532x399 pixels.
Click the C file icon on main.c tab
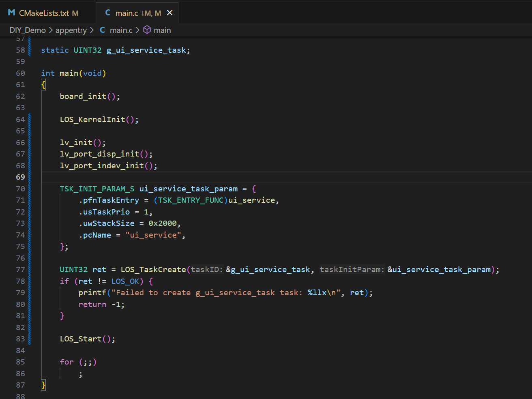[108, 13]
